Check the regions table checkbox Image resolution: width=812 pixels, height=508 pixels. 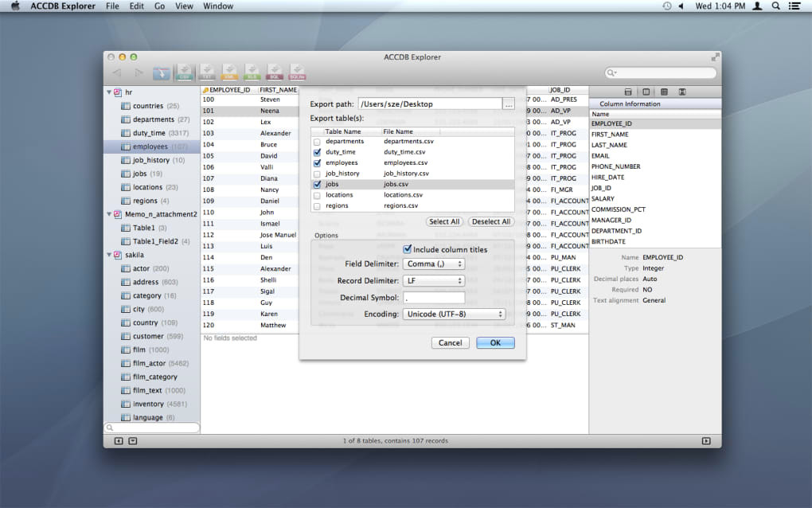317,206
